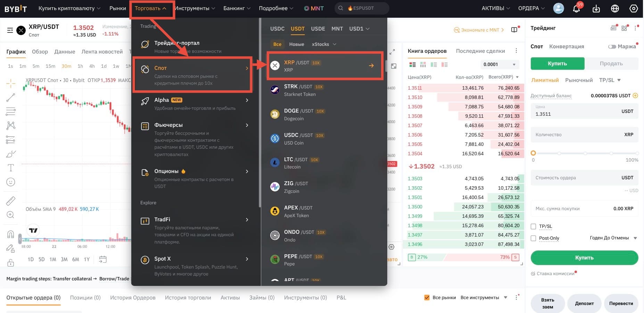
Task: Open the calculator icon in Trading panel
Action: click(613, 28)
